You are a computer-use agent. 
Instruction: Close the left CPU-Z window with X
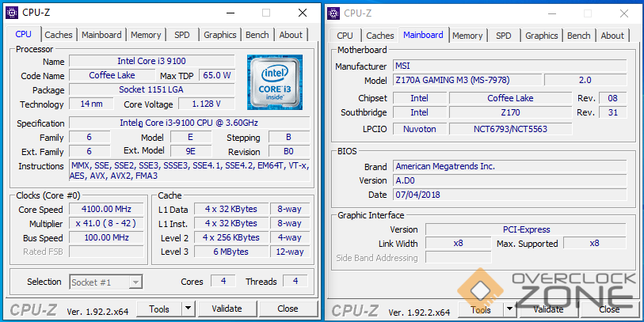pyautogui.click(x=303, y=13)
